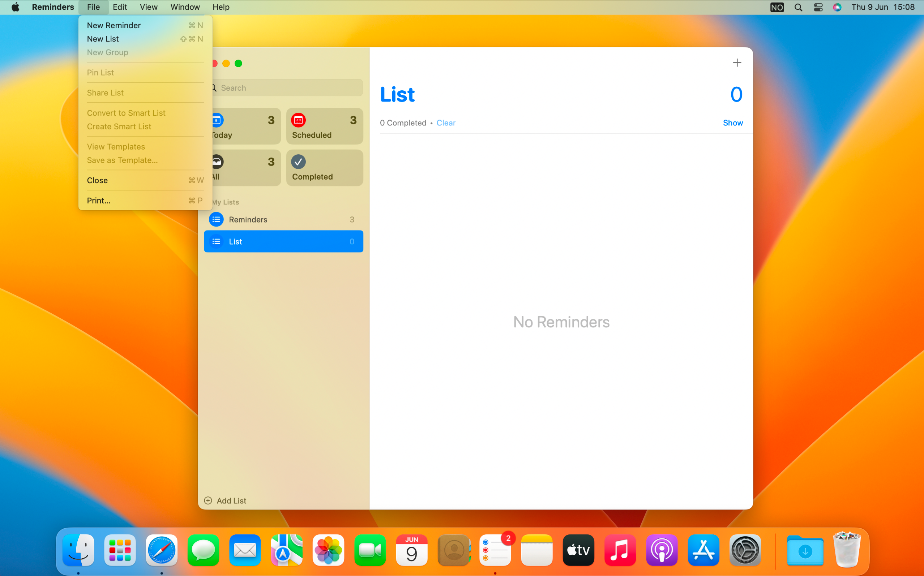The image size is (924, 576).
Task: Open Control Center in menu bar
Action: click(x=818, y=7)
